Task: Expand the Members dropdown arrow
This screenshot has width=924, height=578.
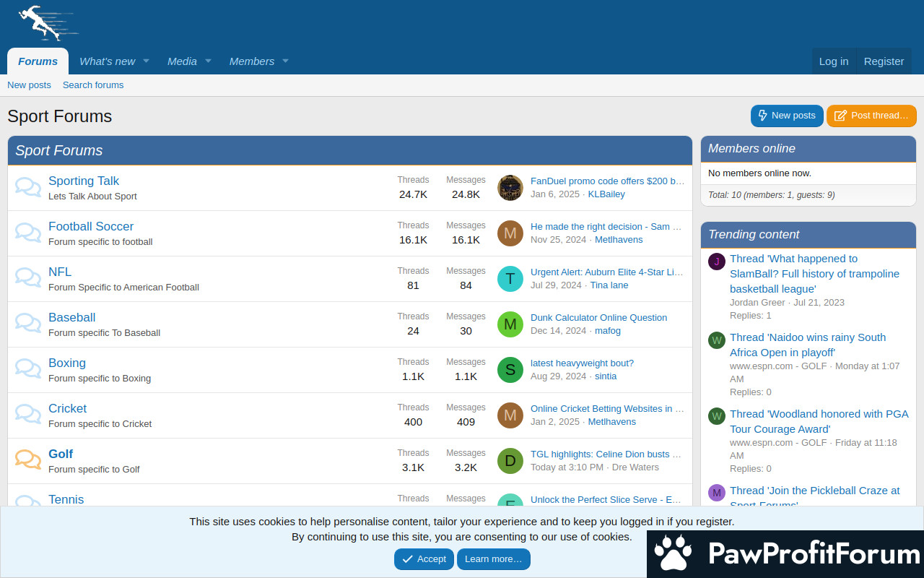Action: [x=285, y=61]
